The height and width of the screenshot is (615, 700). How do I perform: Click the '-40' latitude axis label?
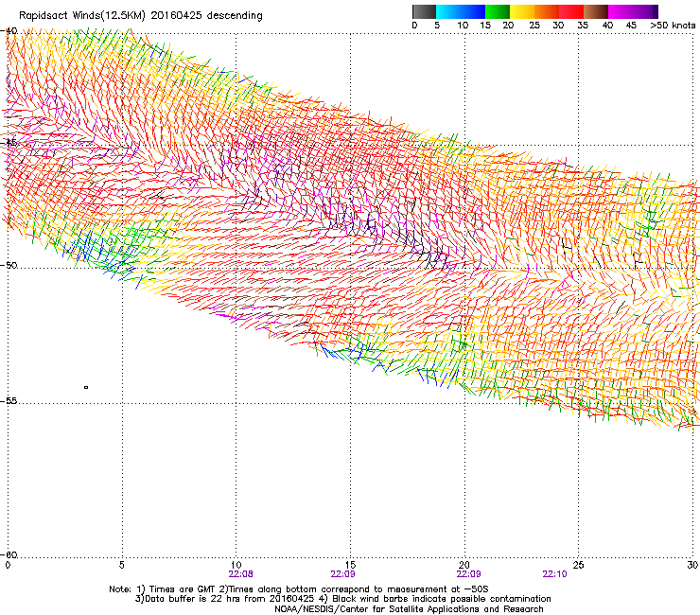(9, 31)
